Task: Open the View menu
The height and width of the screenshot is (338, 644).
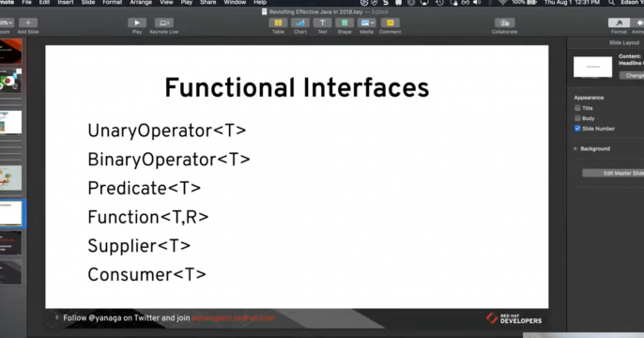Action: (166, 3)
